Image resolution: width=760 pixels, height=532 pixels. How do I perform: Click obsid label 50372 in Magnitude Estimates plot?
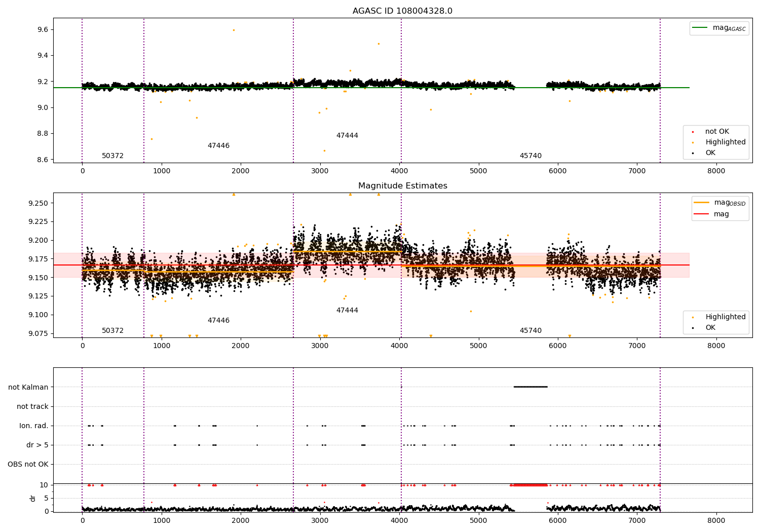(112, 331)
